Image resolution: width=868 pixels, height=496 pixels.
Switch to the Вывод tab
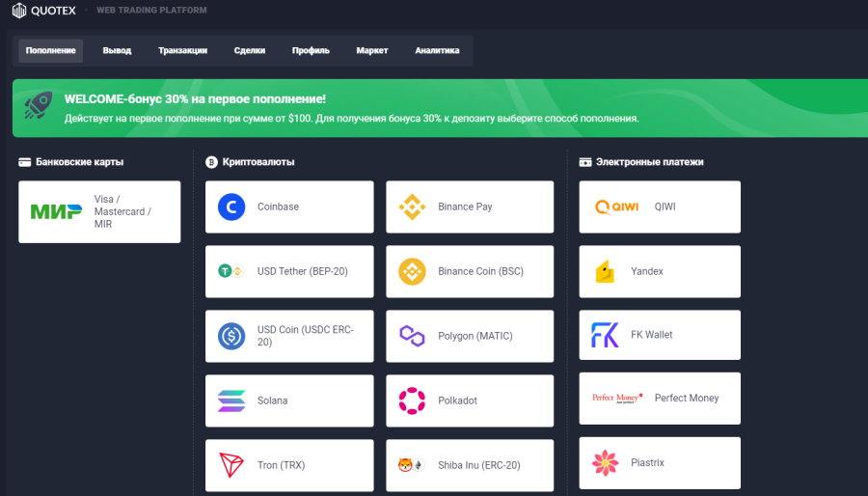(x=117, y=51)
